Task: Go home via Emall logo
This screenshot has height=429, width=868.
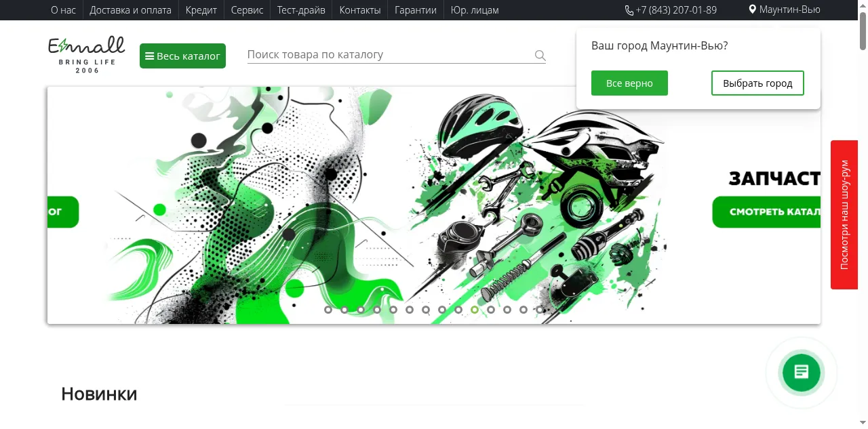Action: coord(87,54)
